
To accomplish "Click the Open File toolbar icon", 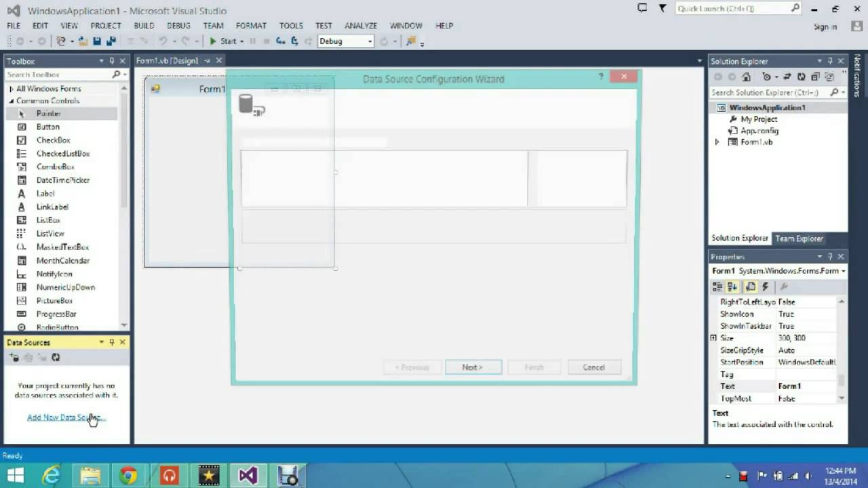I will (83, 41).
